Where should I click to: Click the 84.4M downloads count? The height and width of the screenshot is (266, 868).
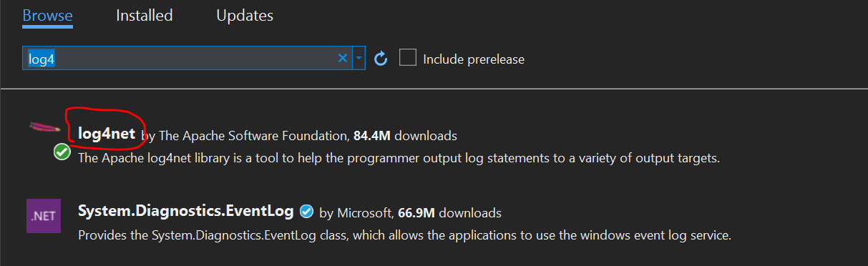coord(405,135)
